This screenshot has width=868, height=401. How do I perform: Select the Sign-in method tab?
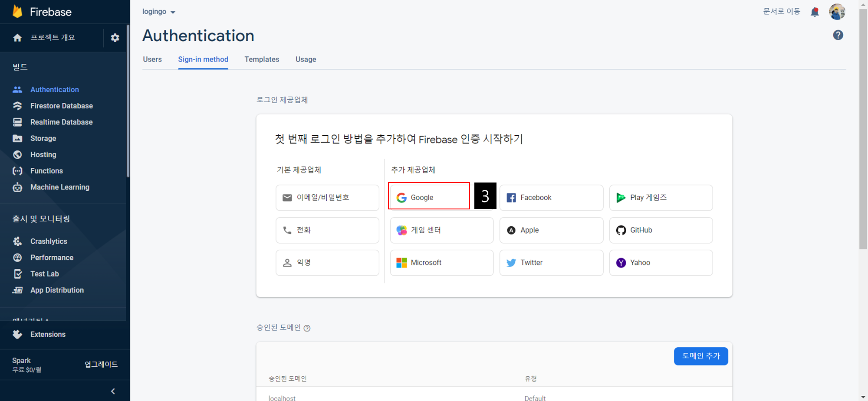coord(203,59)
